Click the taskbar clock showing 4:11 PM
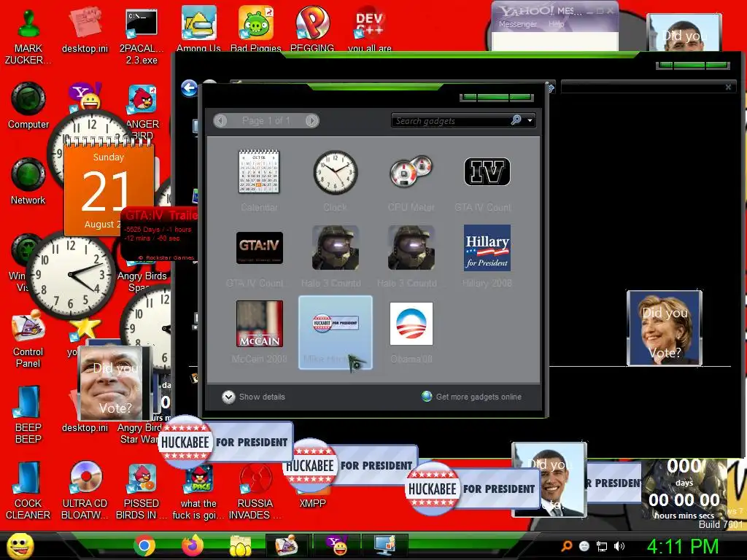This screenshot has width=747, height=560. pyautogui.click(x=682, y=546)
